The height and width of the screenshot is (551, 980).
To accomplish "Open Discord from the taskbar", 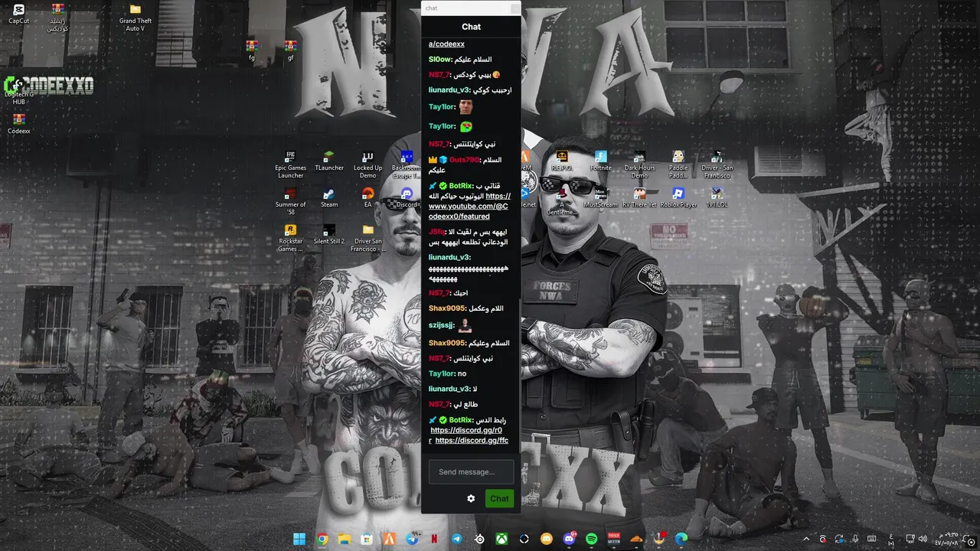I will [x=569, y=539].
